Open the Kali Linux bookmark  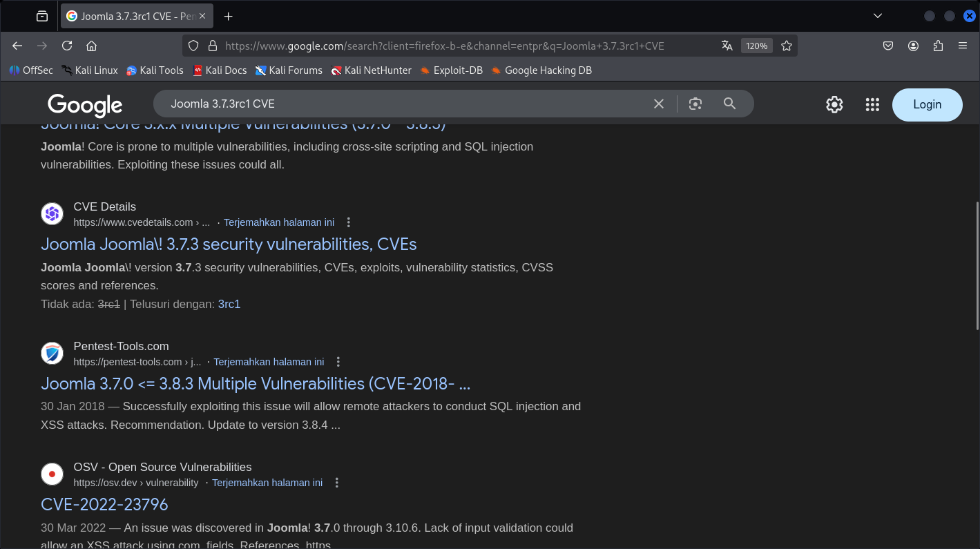point(90,70)
